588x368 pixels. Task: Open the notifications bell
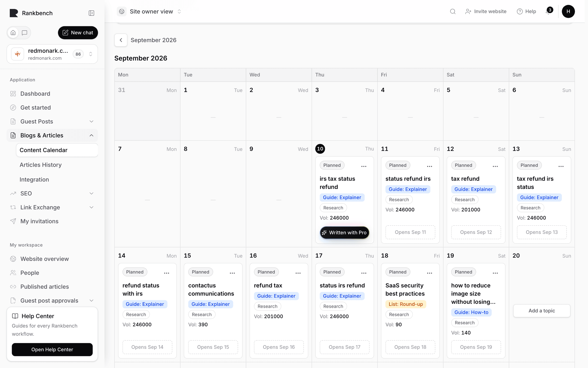549,12
